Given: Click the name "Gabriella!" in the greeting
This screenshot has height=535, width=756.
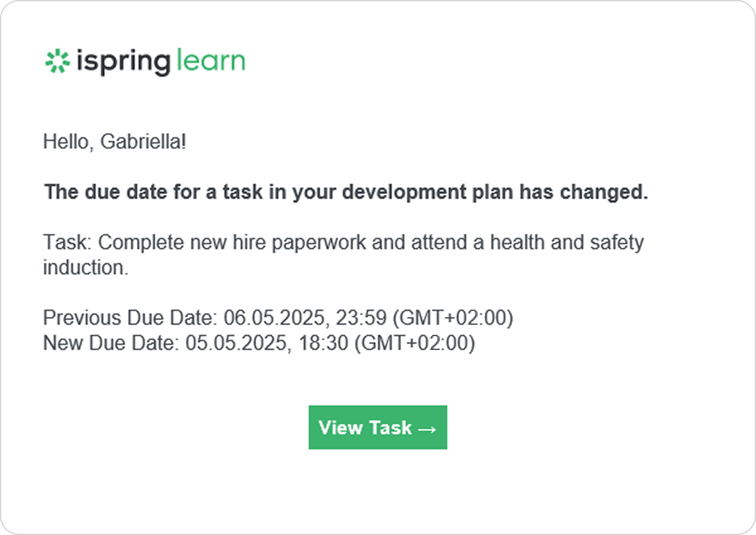Looking at the screenshot, I should pyautogui.click(x=143, y=142).
